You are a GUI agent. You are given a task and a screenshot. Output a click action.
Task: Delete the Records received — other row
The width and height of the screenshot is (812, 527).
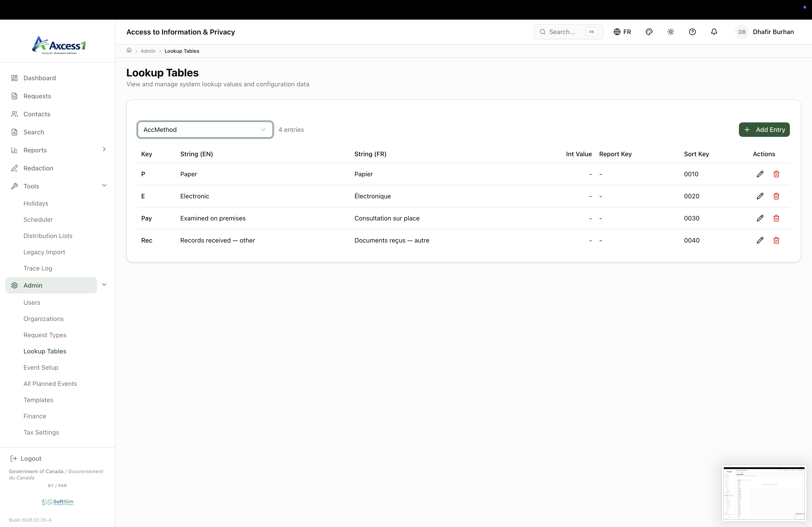click(x=776, y=241)
